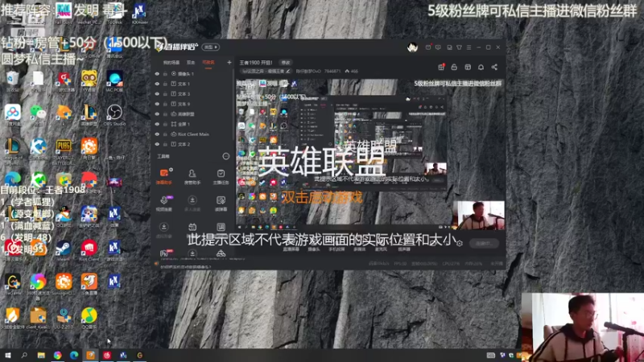Hide the 摄像头 1 source via eye icon
The height and width of the screenshot is (362, 644).
(157, 74)
